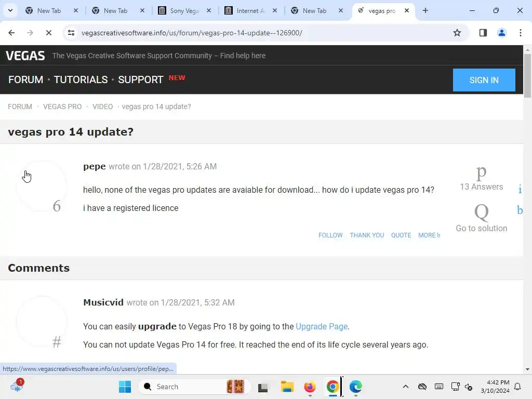Open Firefox from the taskbar
Image resolution: width=532 pixels, height=399 pixels.
[x=310, y=387]
